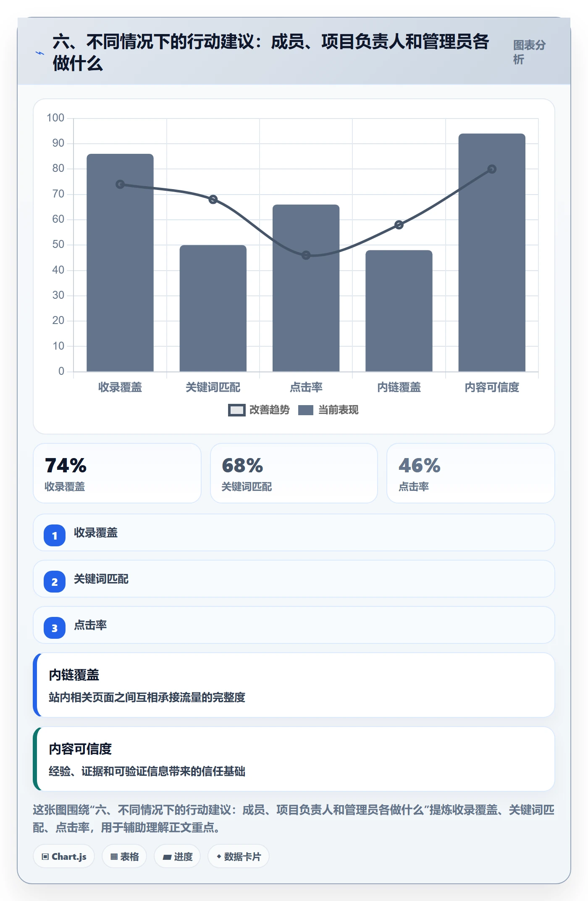Click the number 3 badge icon
Viewport: 588px width, 901px height.
[x=55, y=628]
